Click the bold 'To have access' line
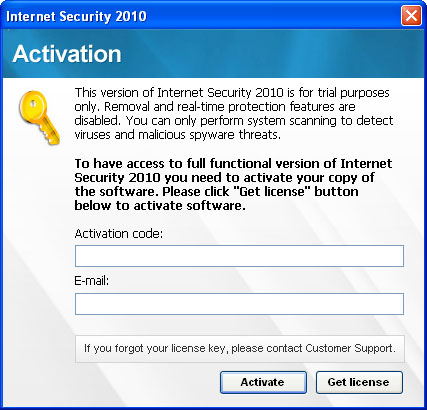This screenshot has height=410, width=427. click(233, 164)
